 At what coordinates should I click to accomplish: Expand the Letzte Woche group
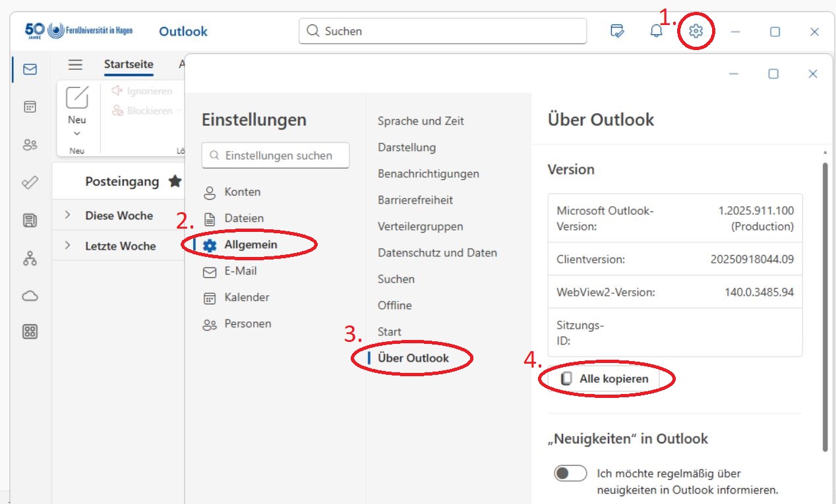68,245
